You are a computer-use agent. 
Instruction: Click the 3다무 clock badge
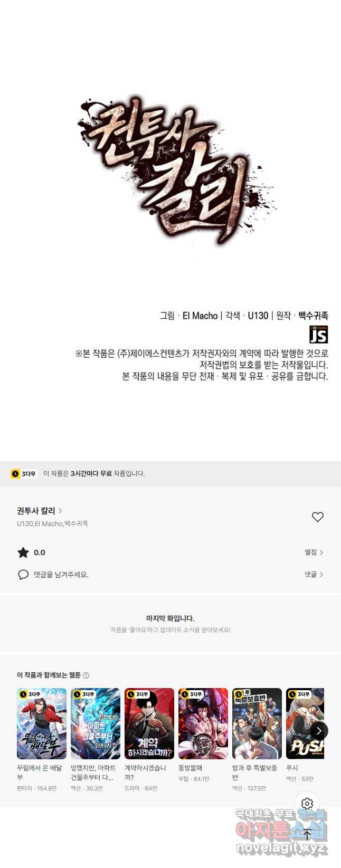click(x=24, y=474)
